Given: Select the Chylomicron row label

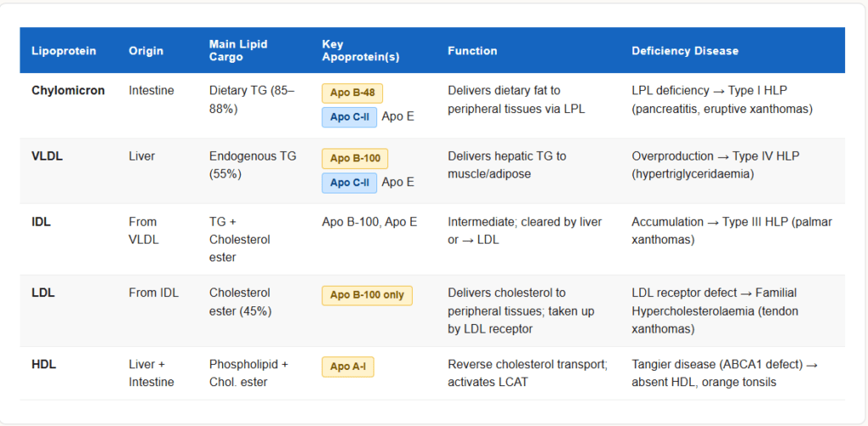Looking at the screenshot, I should tap(68, 90).
